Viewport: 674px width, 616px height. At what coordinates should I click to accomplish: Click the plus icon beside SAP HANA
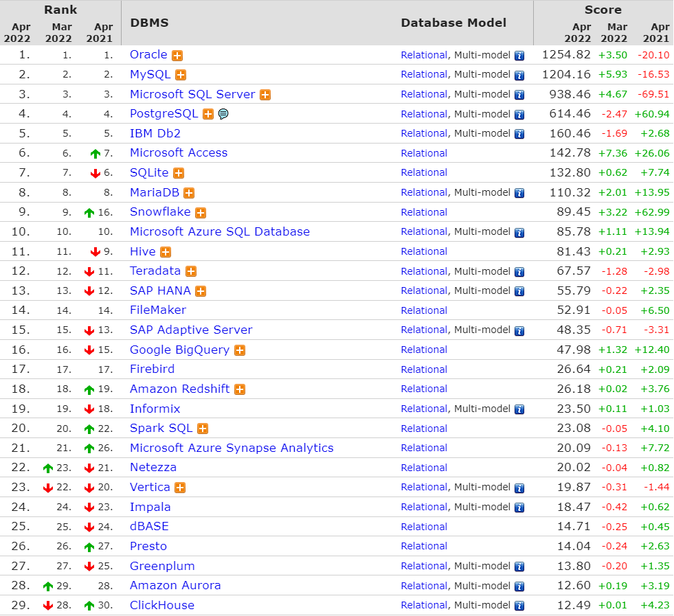[201, 291]
